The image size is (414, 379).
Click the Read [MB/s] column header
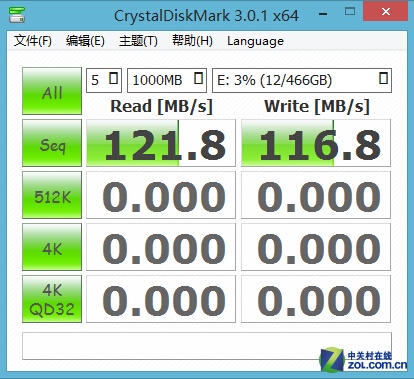click(161, 107)
